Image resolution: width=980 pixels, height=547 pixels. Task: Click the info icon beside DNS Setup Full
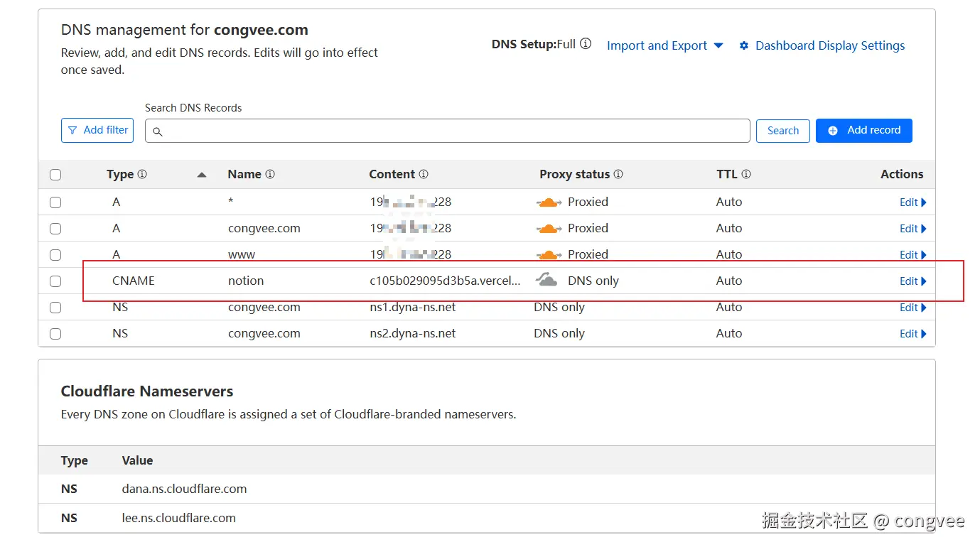pos(586,44)
